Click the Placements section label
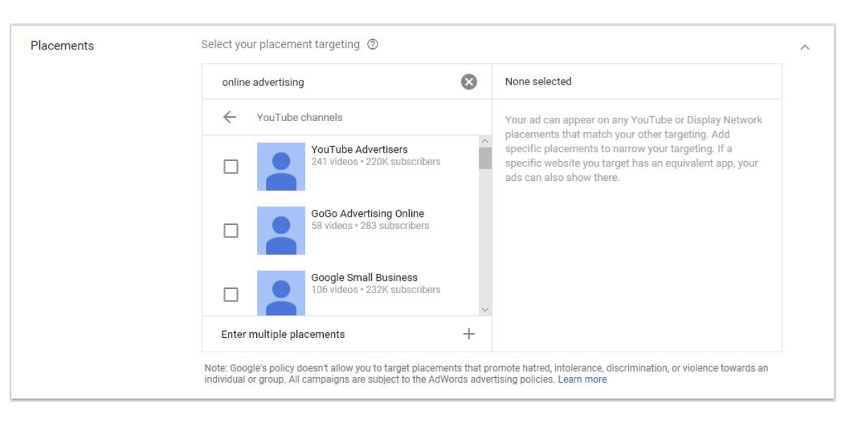The height and width of the screenshot is (428, 868). pyautogui.click(x=63, y=46)
